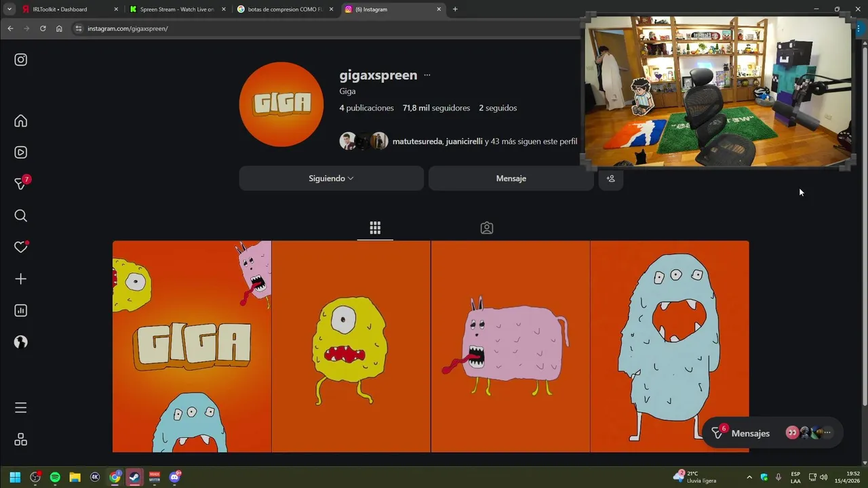Select the posts grid tab
868x488 pixels.
click(x=375, y=228)
